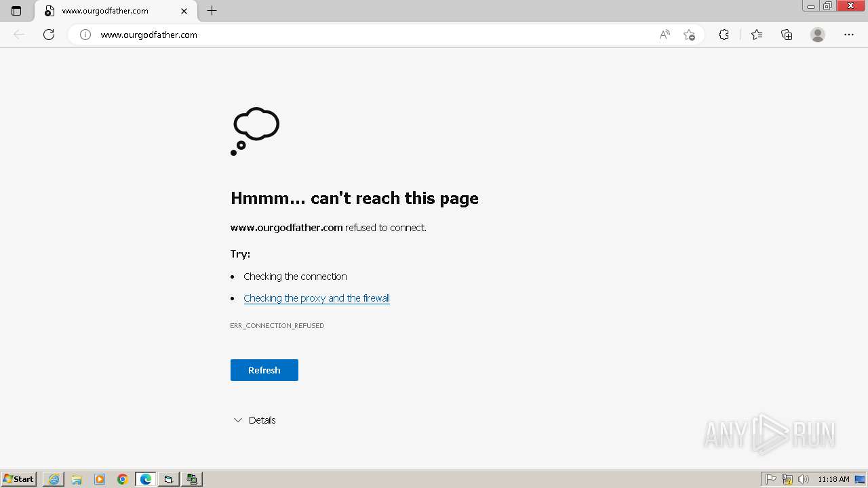The image size is (868, 488).
Task: Launch Google Chrome from taskbar
Action: [x=123, y=479]
